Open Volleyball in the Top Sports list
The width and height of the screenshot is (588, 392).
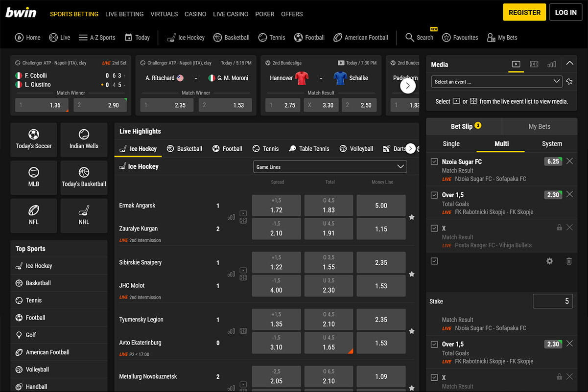click(x=59, y=369)
